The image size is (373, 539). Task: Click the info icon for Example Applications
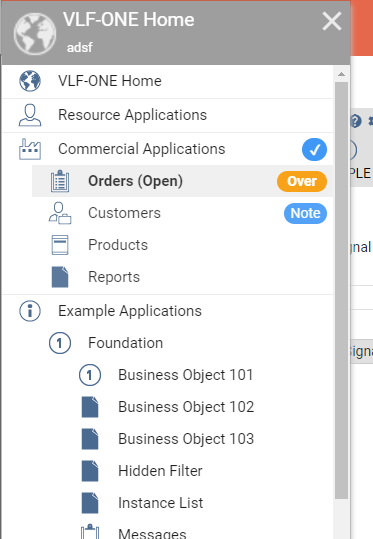point(30,311)
